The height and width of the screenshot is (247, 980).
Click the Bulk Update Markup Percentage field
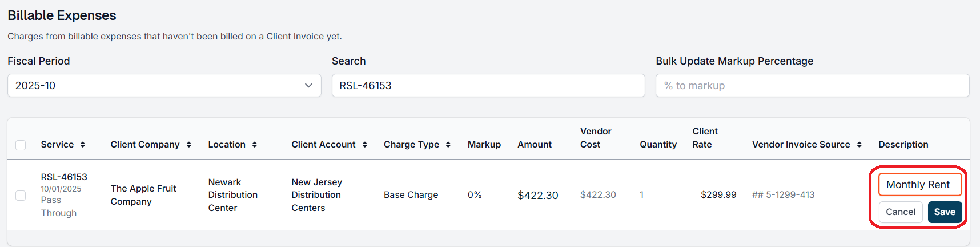coord(812,86)
